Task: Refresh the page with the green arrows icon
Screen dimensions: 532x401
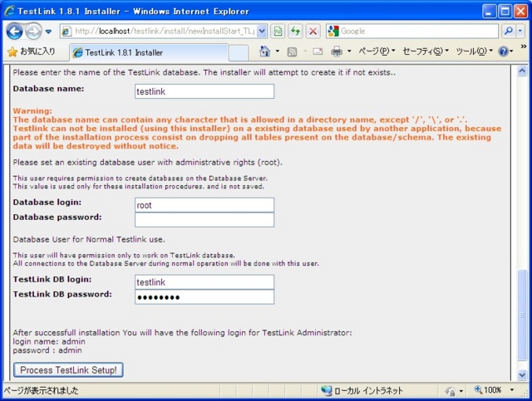Action: (x=295, y=32)
